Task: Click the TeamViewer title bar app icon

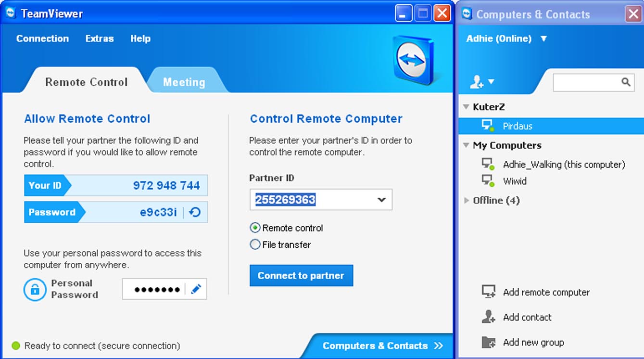Action: click(x=11, y=13)
